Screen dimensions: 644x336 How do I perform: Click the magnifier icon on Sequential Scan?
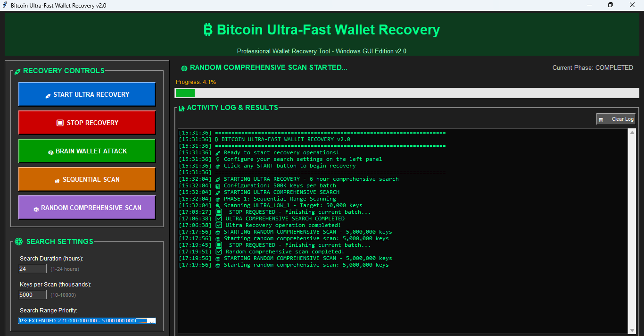point(57,180)
